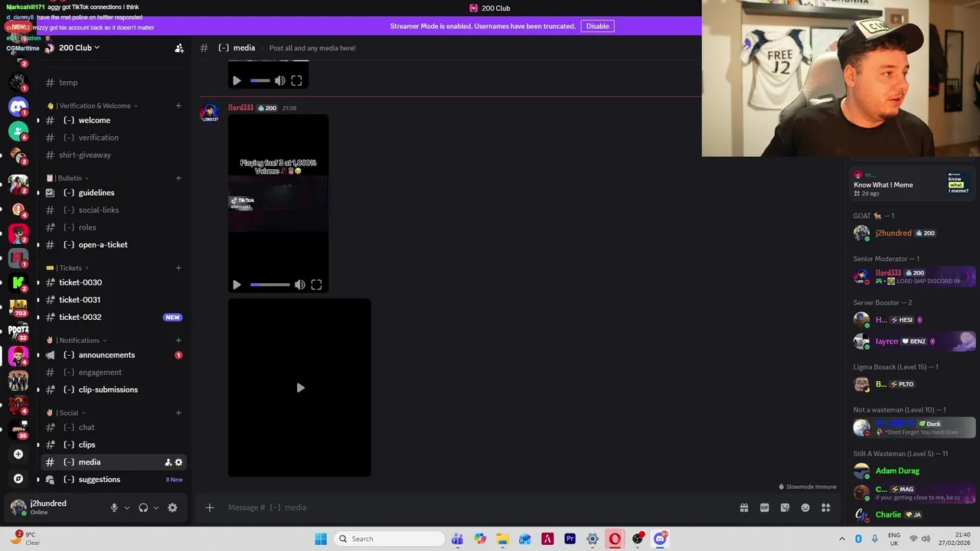Image resolution: width=980 pixels, height=551 pixels.
Task: Disable Streamer Mode button
Action: coord(597,26)
